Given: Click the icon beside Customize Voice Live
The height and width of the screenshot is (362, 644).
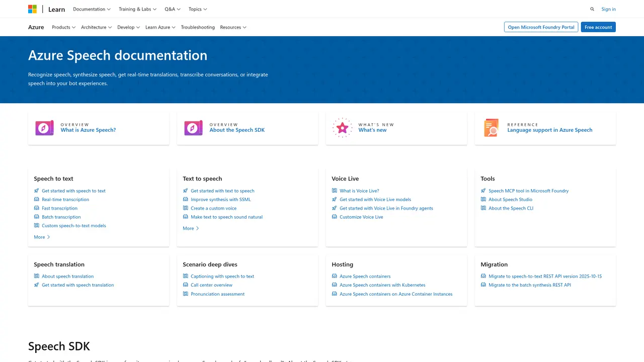Looking at the screenshot, I should pos(334,217).
